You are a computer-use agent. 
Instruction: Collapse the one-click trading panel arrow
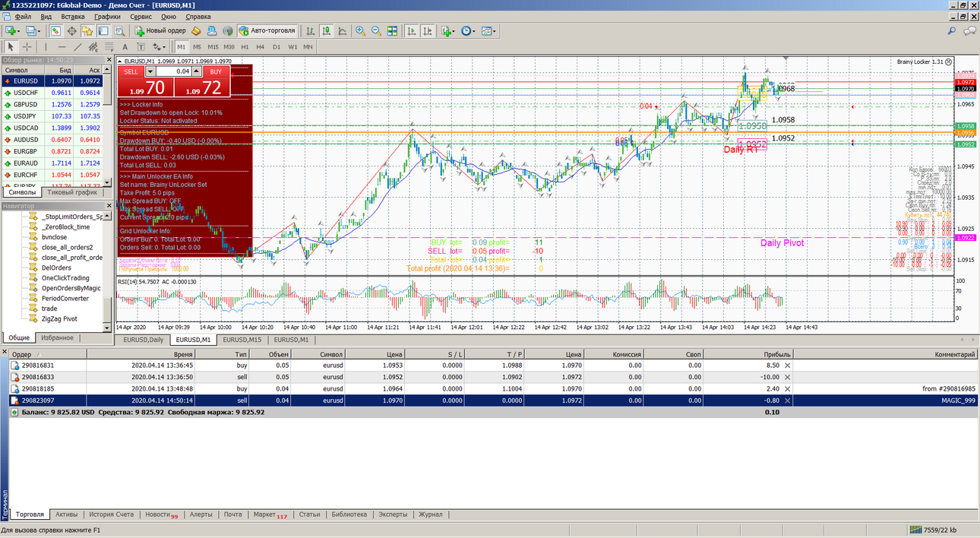tap(119, 61)
